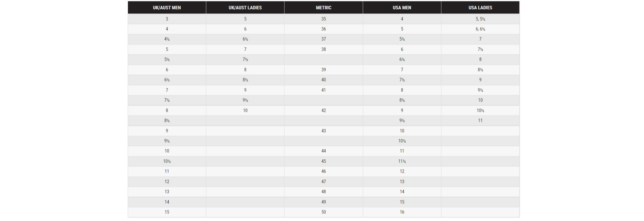
Task: Click metric size 42 cell
Action: [x=323, y=110]
